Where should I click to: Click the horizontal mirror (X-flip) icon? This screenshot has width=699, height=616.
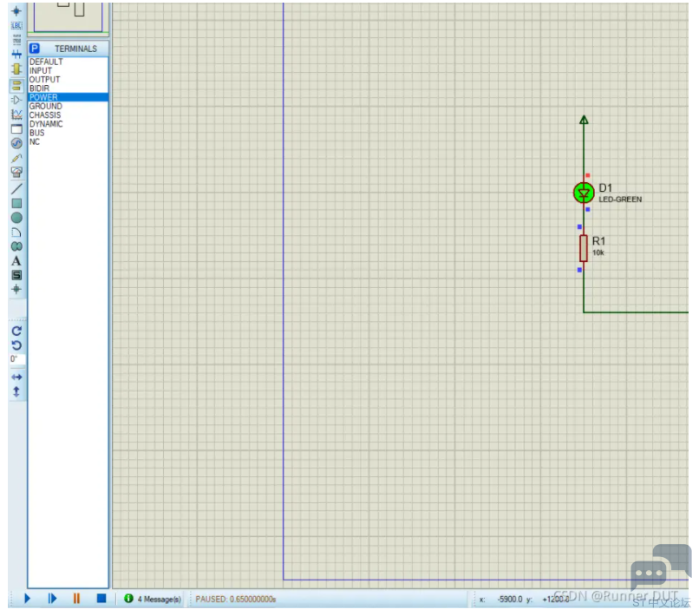point(16,377)
